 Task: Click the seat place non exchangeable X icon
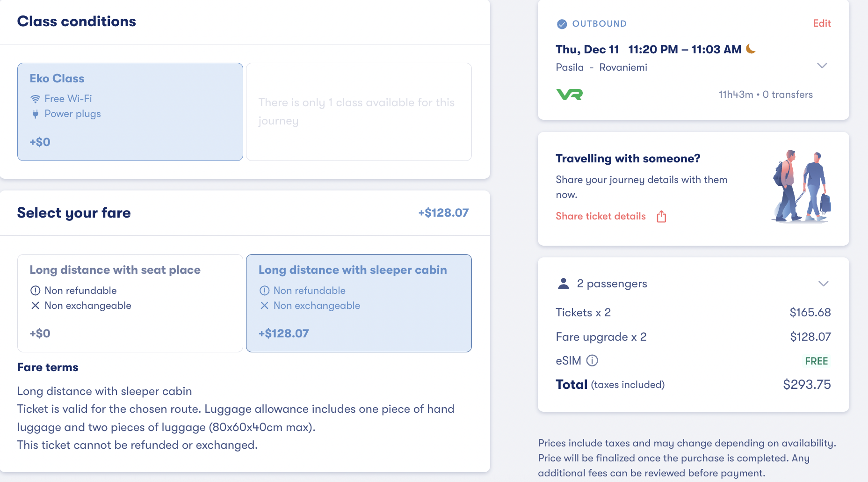pos(35,306)
